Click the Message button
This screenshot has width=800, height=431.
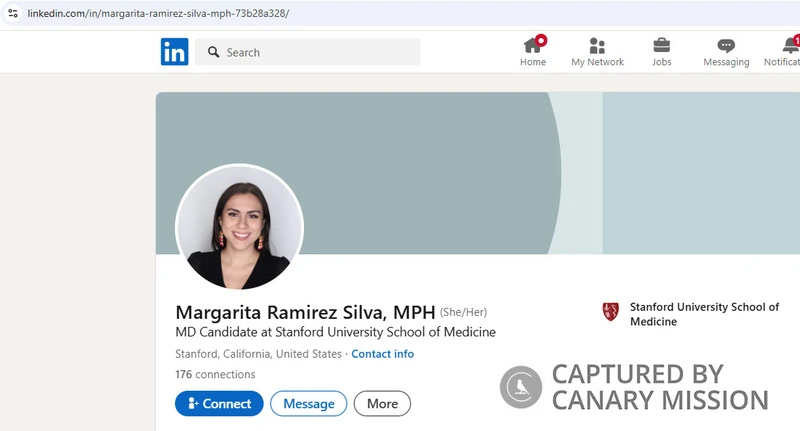[x=309, y=403]
